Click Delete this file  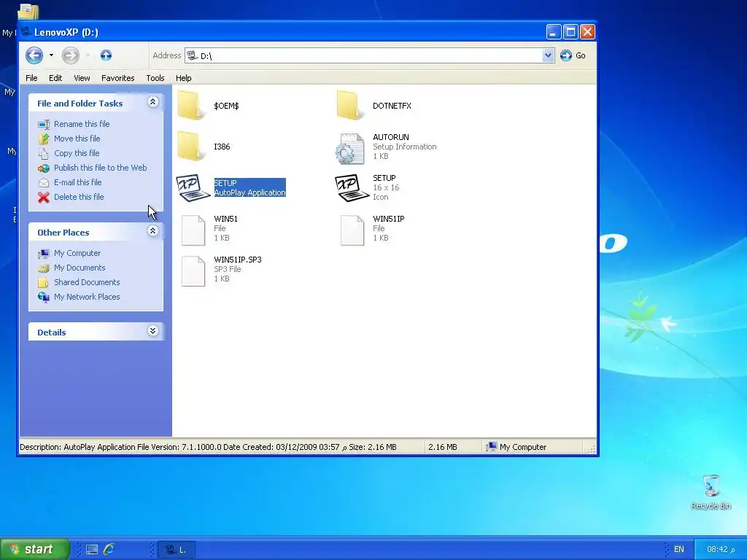point(79,197)
